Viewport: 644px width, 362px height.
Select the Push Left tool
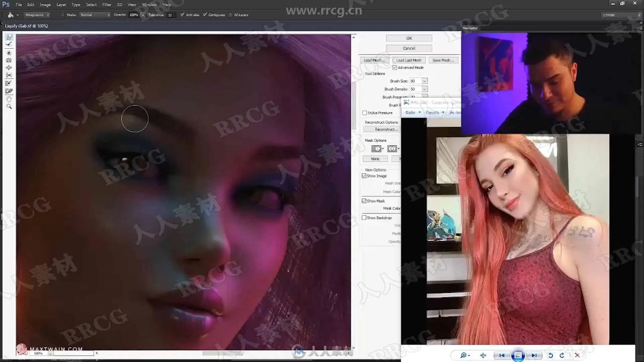pyautogui.click(x=9, y=75)
